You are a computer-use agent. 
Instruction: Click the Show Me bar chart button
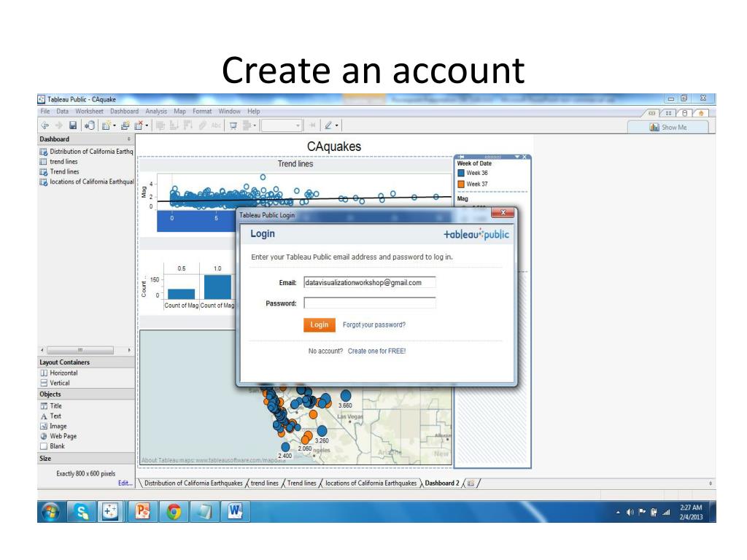pos(668,127)
